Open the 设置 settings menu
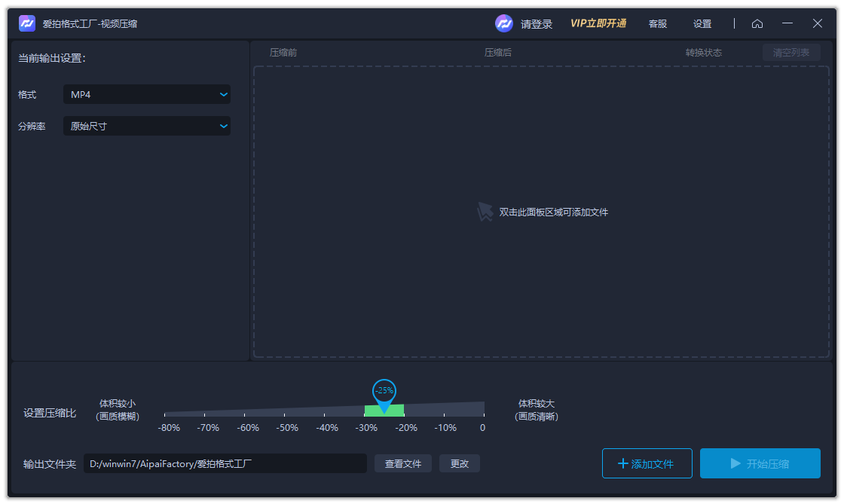Image resolution: width=844 pixels, height=504 pixels. [702, 23]
